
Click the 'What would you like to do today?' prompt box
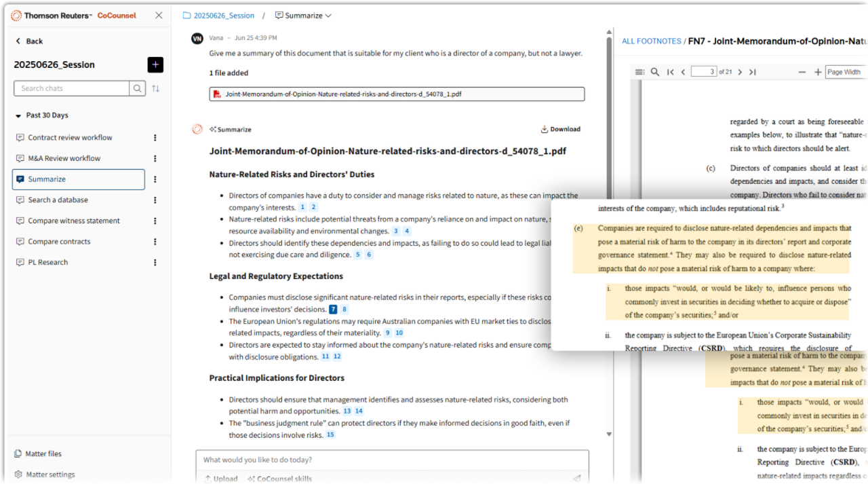tap(392, 460)
